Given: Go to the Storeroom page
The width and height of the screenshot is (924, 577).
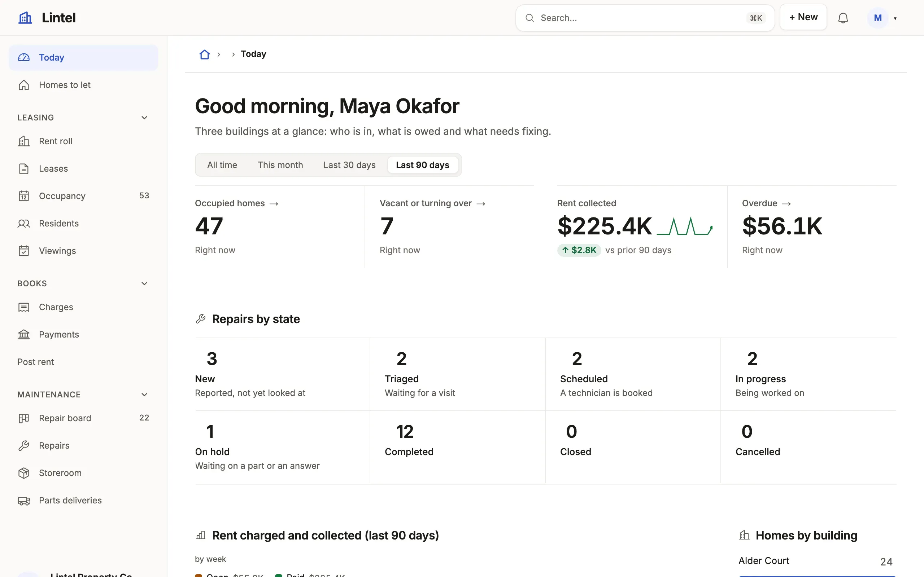Looking at the screenshot, I should click(x=83, y=473).
